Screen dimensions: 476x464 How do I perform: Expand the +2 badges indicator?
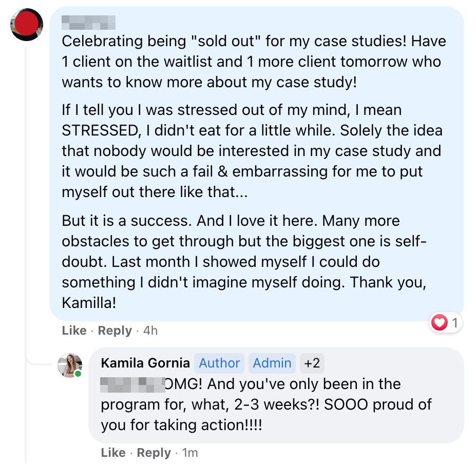pos(312,363)
